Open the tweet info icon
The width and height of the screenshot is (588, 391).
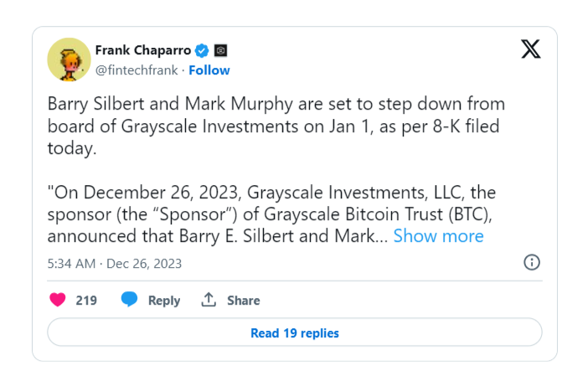point(531,262)
